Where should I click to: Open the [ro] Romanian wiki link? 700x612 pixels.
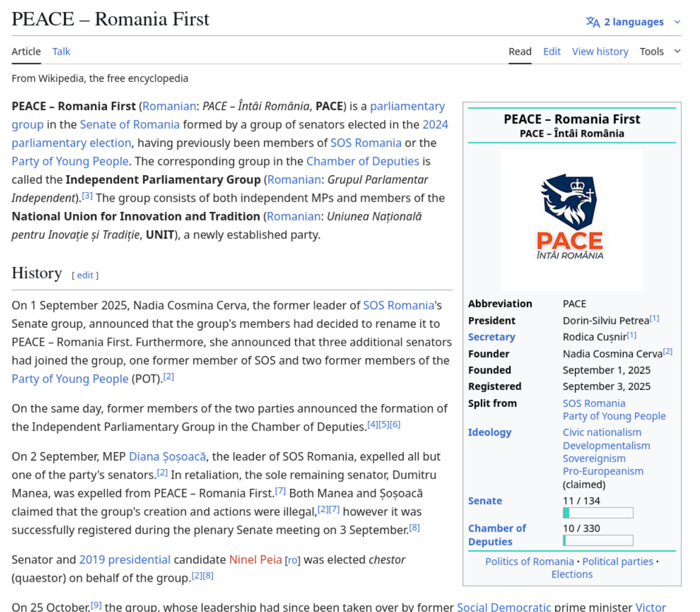pos(292,561)
